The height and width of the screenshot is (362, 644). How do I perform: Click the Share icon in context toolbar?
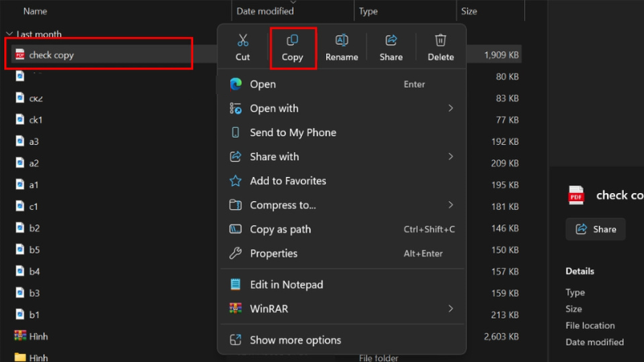[x=391, y=40]
